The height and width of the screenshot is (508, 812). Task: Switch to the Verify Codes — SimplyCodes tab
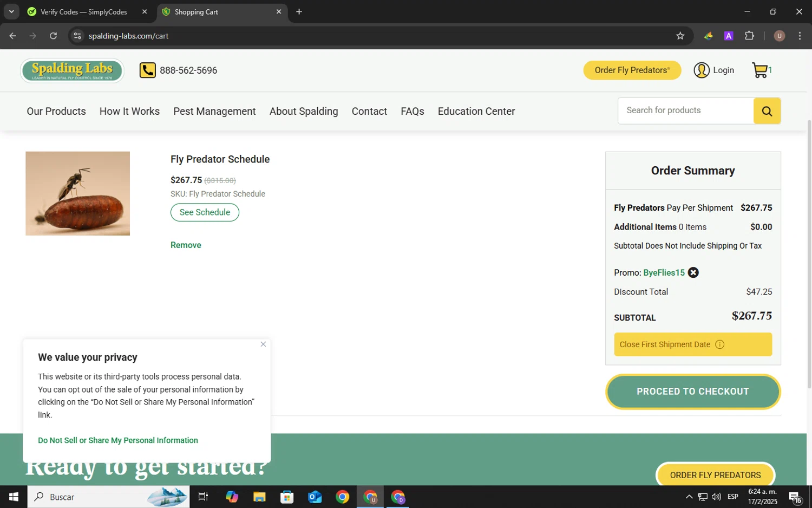click(x=84, y=11)
